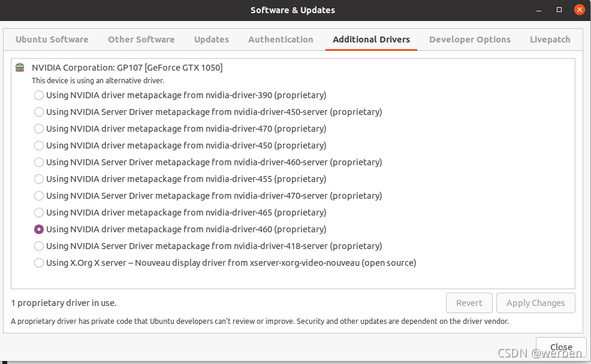
Task: Click the proprietary driver explanation note
Action: [x=260, y=321]
